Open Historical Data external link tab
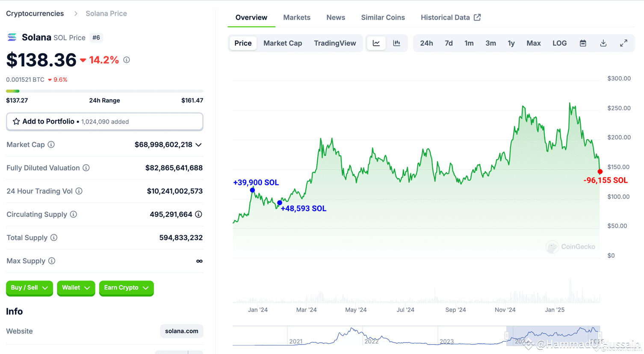 [x=451, y=18]
